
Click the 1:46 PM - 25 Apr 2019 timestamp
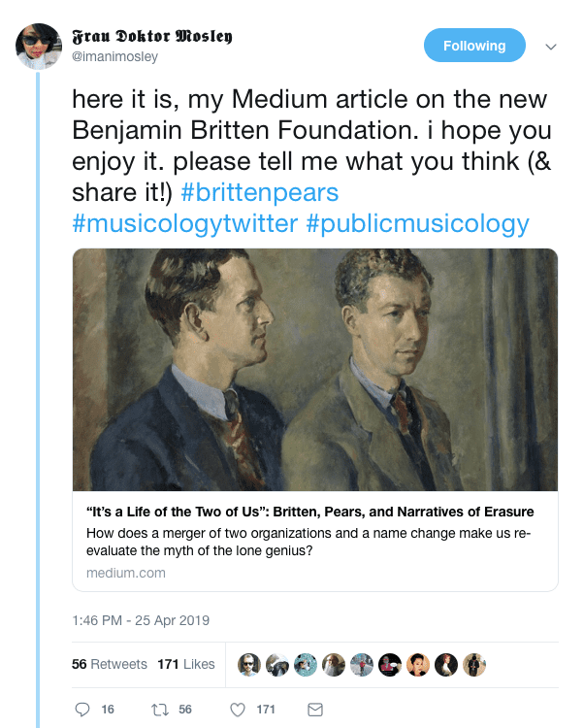[x=141, y=620]
